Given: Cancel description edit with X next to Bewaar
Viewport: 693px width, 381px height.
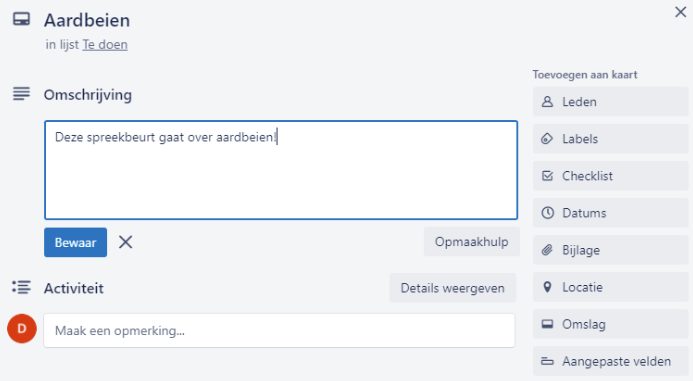Looking at the screenshot, I should [126, 242].
